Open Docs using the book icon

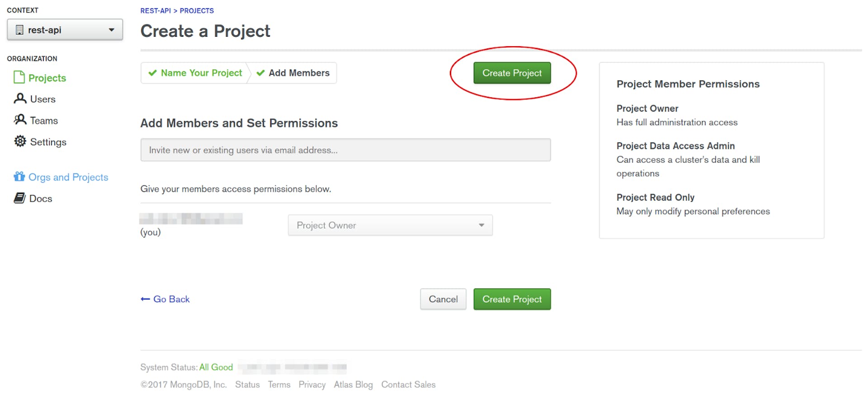pyautogui.click(x=19, y=198)
